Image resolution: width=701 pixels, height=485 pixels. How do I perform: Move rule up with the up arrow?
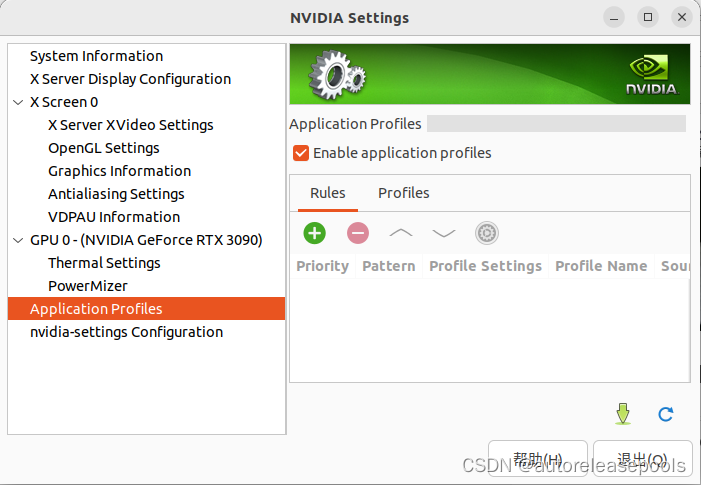point(401,233)
